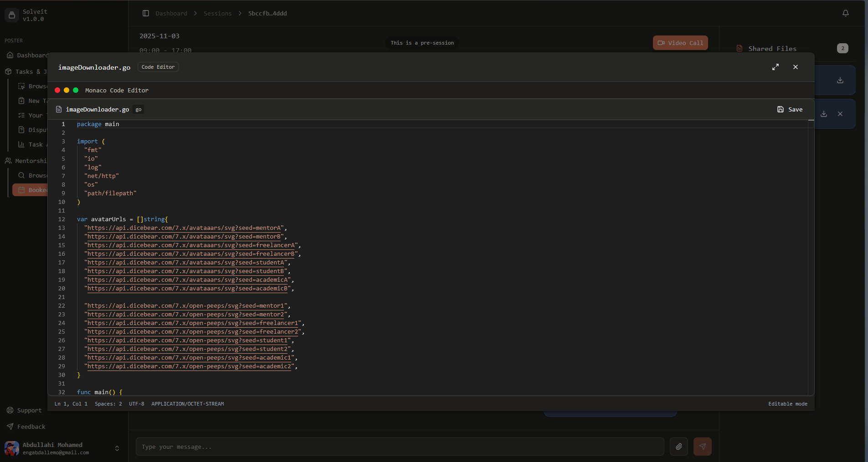Open Sessions from the breadcrumb
868x462 pixels.
218,13
